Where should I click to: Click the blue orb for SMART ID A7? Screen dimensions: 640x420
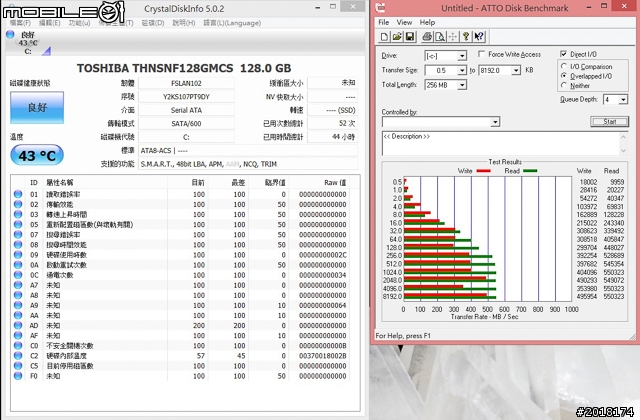pos(18,285)
